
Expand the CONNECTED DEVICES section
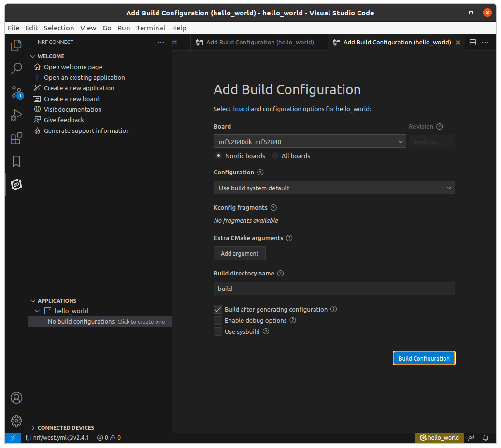tap(32, 428)
